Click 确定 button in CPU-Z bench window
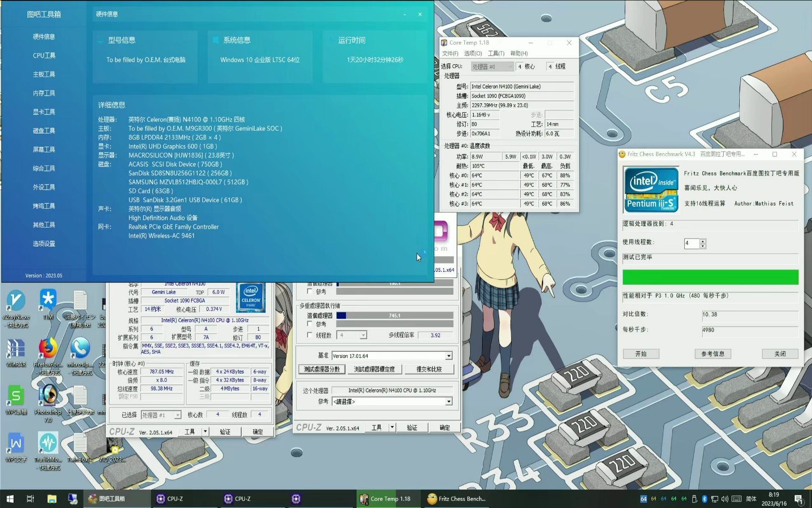Image resolution: width=812 pixels, height=508 pixels. [445, 428]
